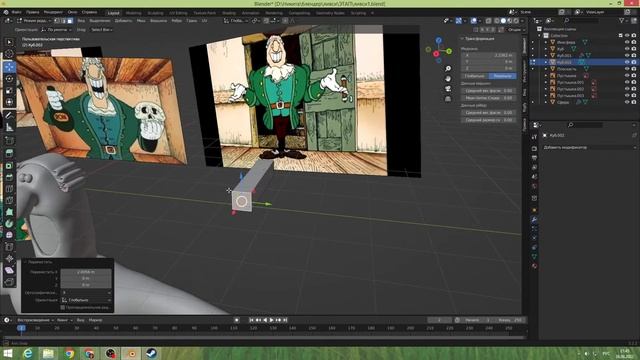This screenshot has width=640, height=360.
Task: Select the Scale tool
Action: click(x=9, y=91)
